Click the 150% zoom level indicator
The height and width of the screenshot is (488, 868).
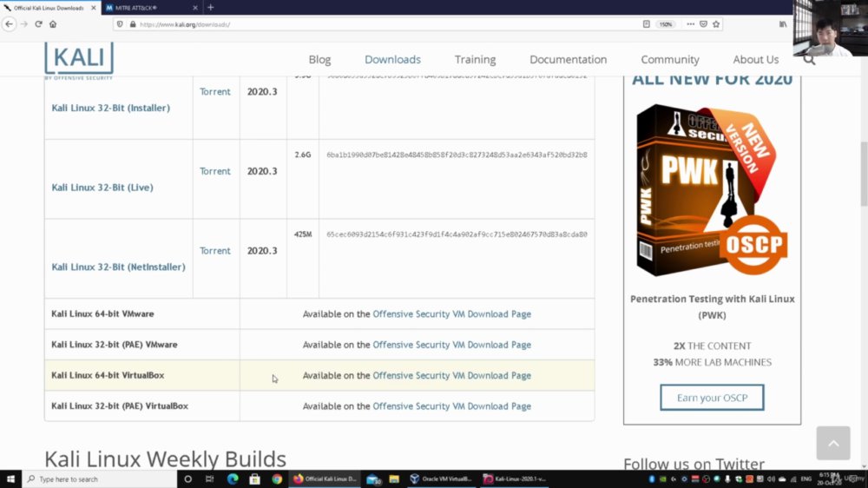(x=666, y=24)
